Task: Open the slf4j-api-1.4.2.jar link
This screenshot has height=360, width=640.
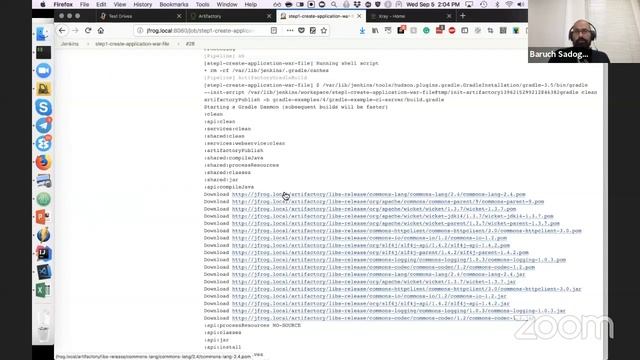Action: click(x=371, y=304)
